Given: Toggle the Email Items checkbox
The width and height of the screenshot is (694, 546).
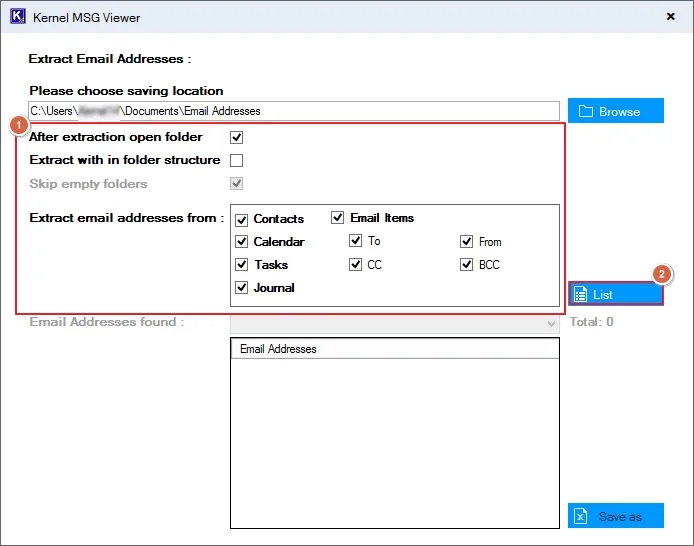Looking at the screenshot, I should pyautogui.click(x=338, y=218).
